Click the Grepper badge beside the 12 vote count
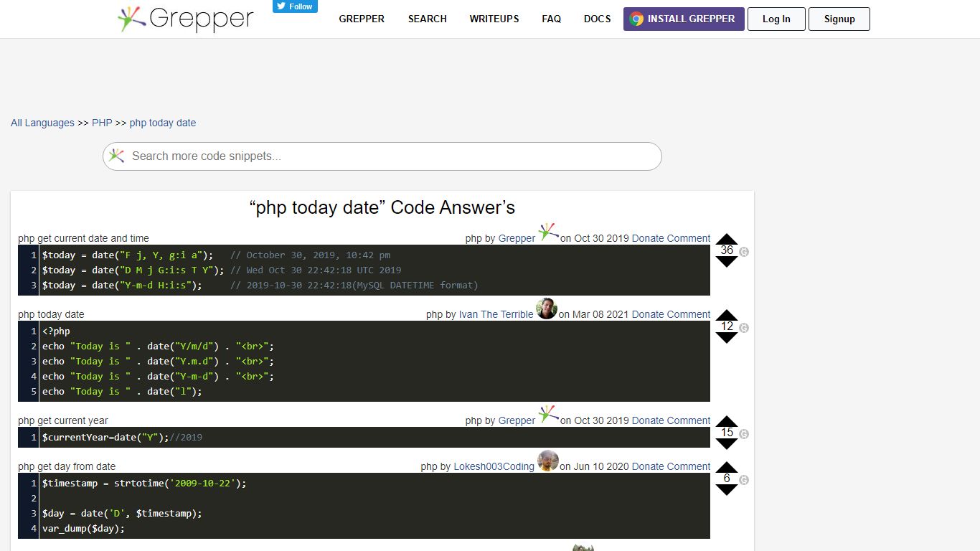This screenshot has width=980, height=551. coord(744,328)
